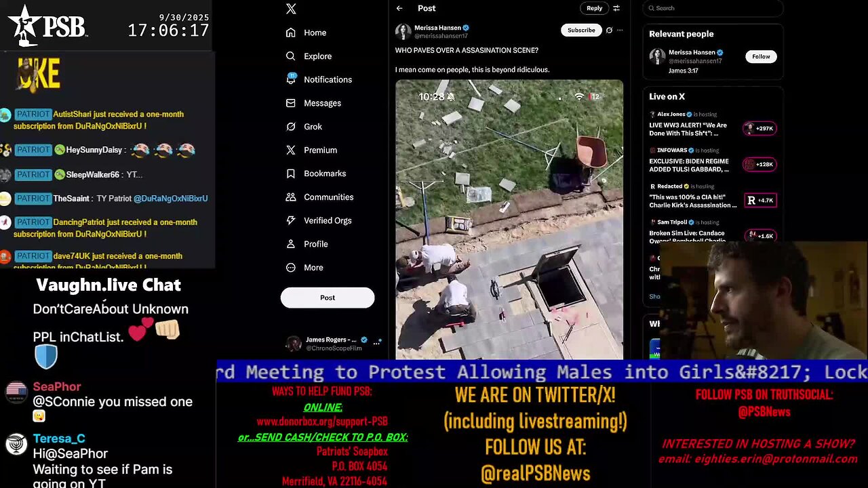868x488 pixels.
Task: Click eighties.erin@protonmail.com email text
Action: click(x=777, y=458)
